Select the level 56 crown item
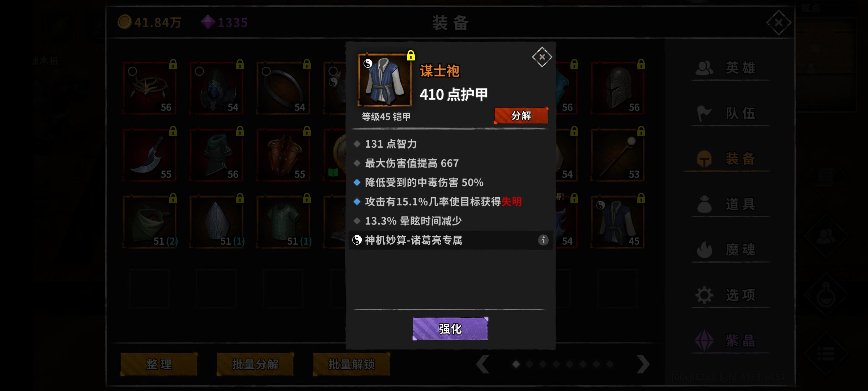Image resolution: width=868 pixels, height=391 pixels. (x=149, y=88)
